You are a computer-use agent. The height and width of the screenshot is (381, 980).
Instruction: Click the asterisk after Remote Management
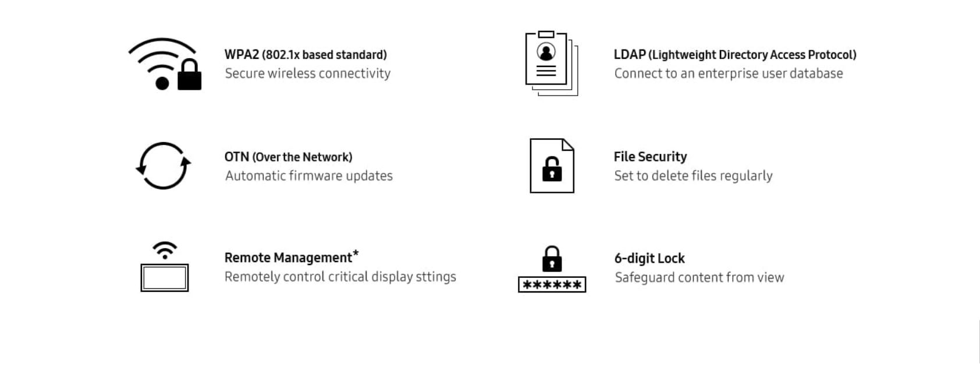point(356,254)
